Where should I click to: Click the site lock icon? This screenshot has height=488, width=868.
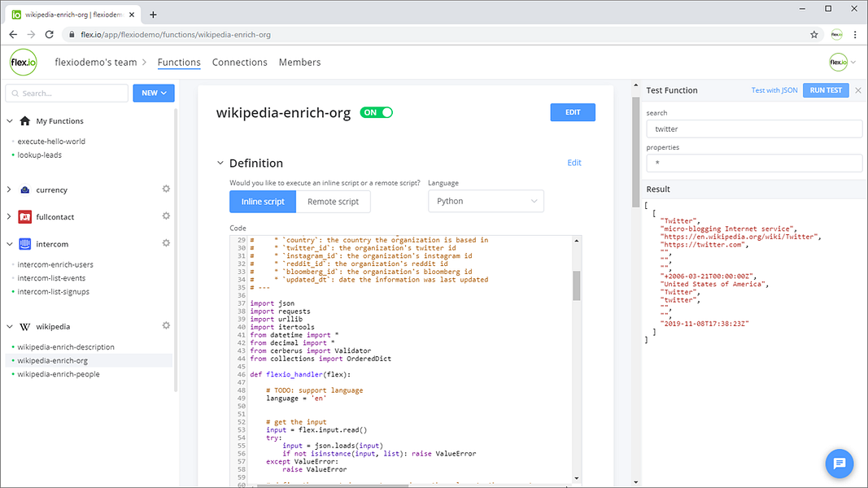[x=72, y=34]
